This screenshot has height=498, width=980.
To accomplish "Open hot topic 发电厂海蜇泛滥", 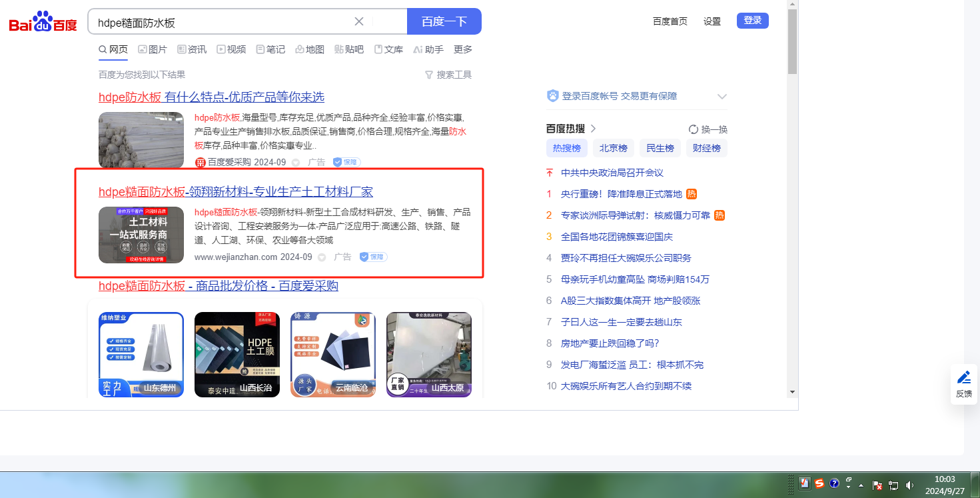I will point(632,365).
